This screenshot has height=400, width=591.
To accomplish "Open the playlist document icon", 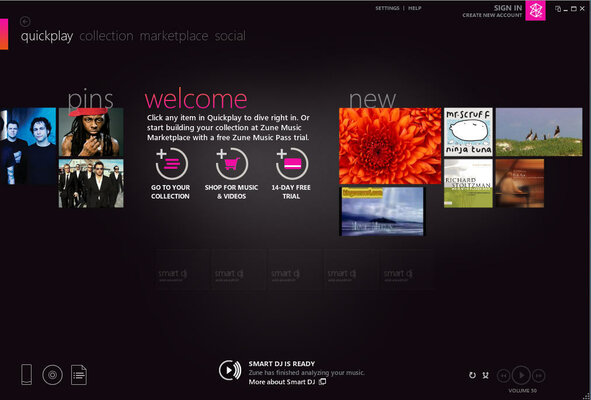I will (x=79, y=375).
